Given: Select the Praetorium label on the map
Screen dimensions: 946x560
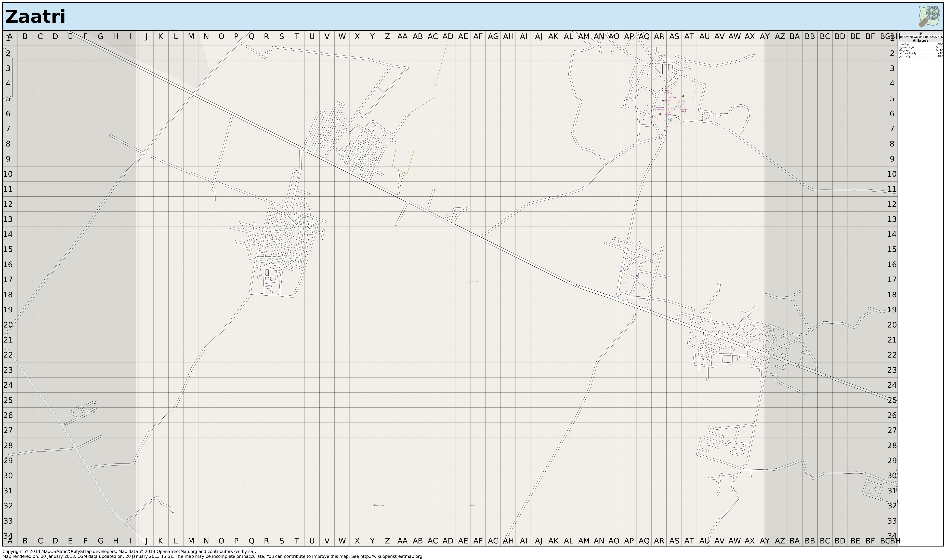Looking at the screenshot, I should pos(667,100).
